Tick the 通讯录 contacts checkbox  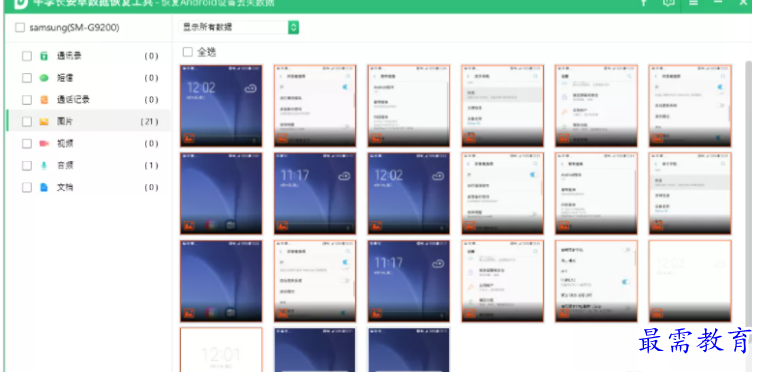(x=27, y=56)
